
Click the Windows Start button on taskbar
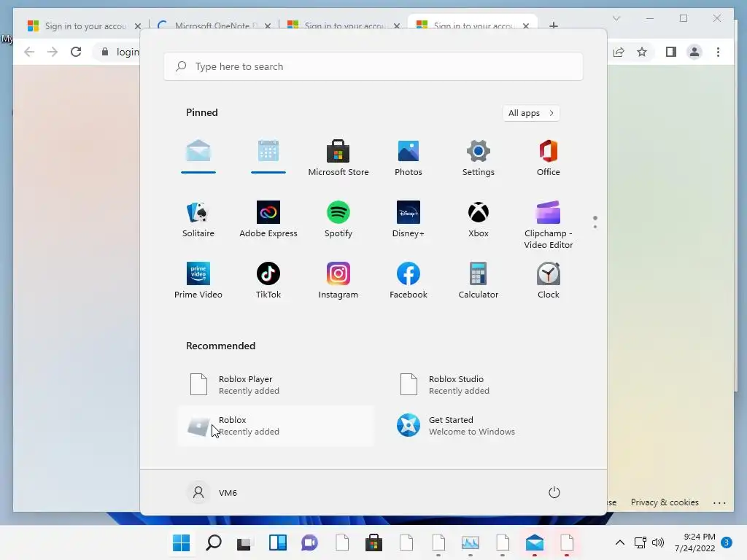181,542
